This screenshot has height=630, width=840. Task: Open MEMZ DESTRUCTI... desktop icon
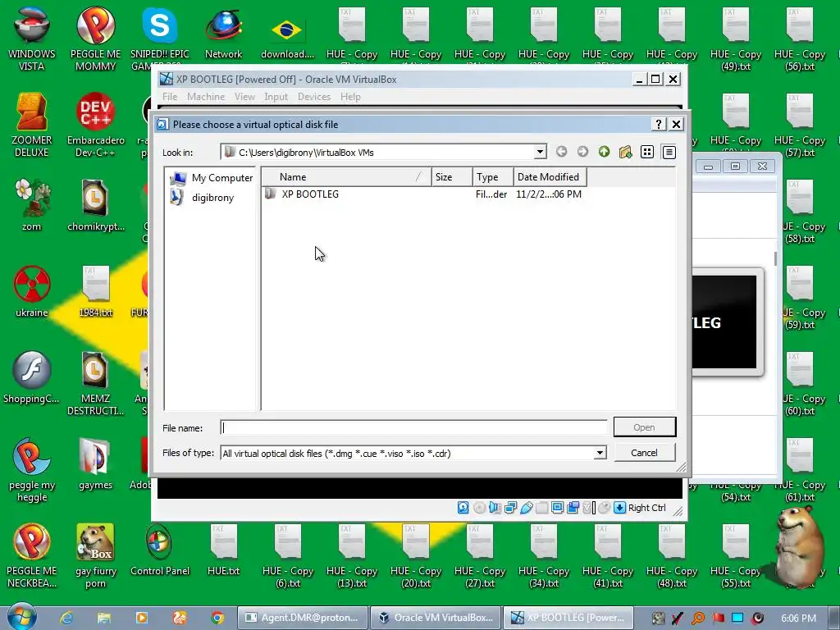(95, 384)
